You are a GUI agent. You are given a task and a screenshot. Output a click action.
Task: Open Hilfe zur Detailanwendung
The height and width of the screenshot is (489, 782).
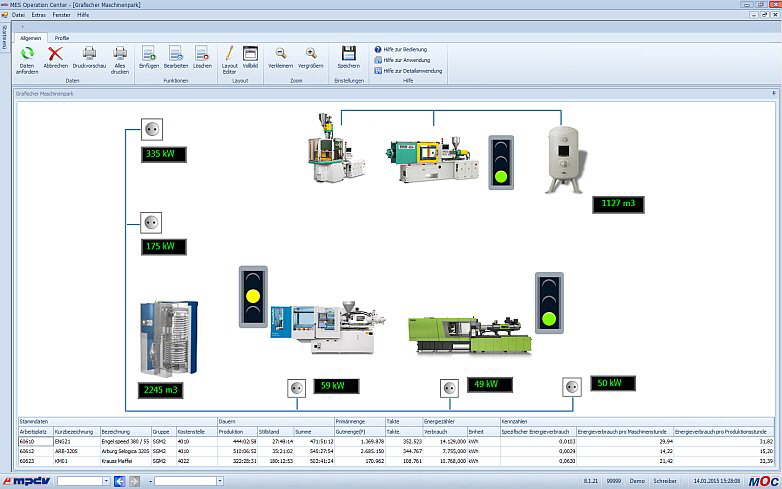tap(408, 71)
